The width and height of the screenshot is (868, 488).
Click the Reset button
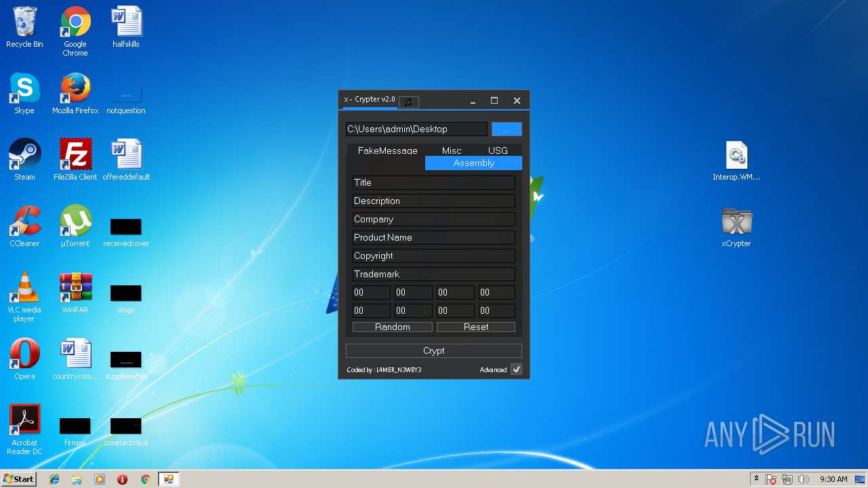(476, 327)
